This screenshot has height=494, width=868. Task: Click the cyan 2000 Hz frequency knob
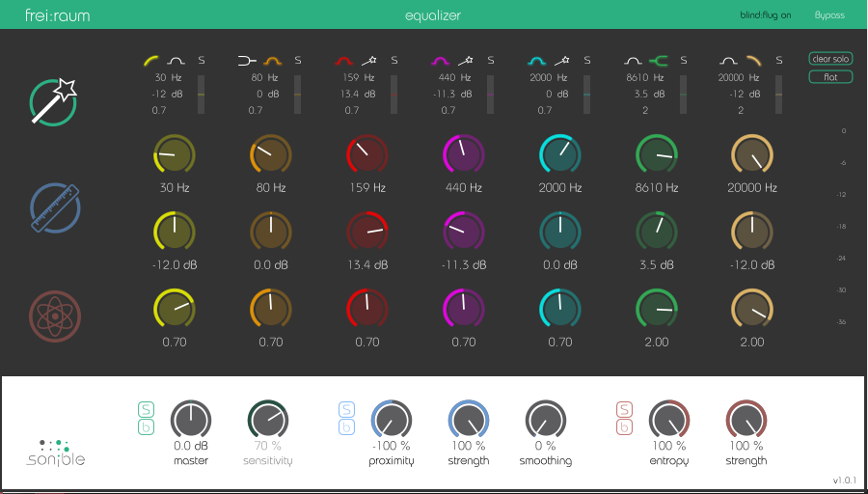(559, 155)
